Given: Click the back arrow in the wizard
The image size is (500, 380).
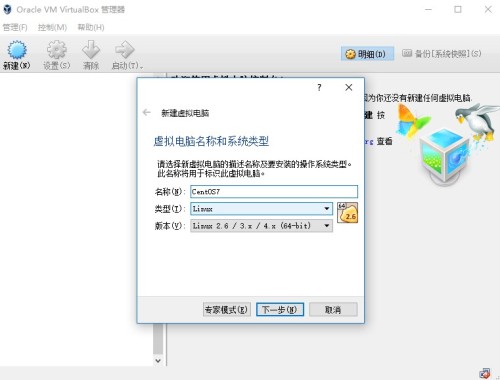Looking at the screenshot, I should pos(147,112).
